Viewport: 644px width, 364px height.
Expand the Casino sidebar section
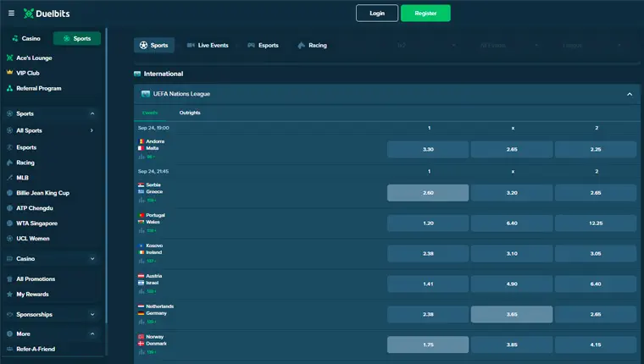tap(92, 258)
